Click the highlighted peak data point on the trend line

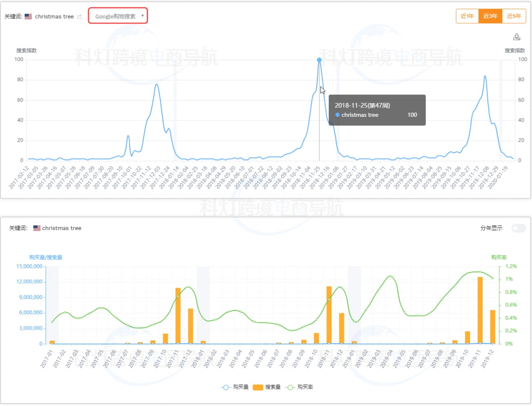pos(319,60)
